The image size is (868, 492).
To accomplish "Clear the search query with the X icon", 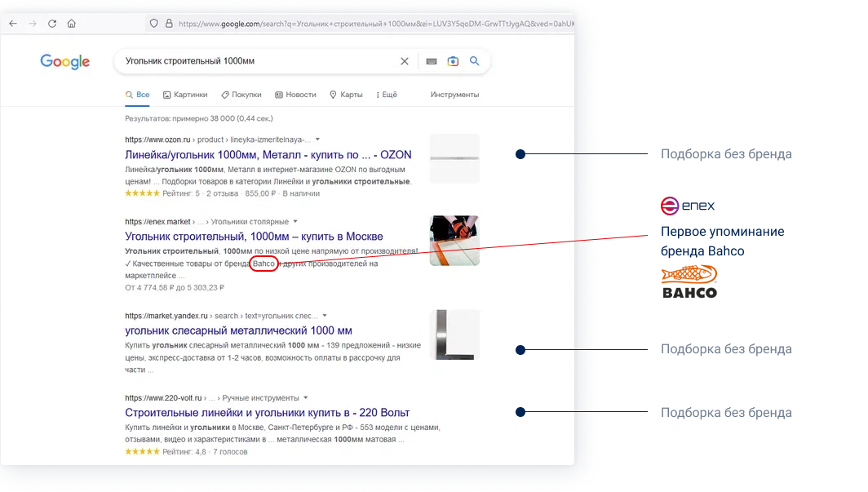I will (405, 61).
